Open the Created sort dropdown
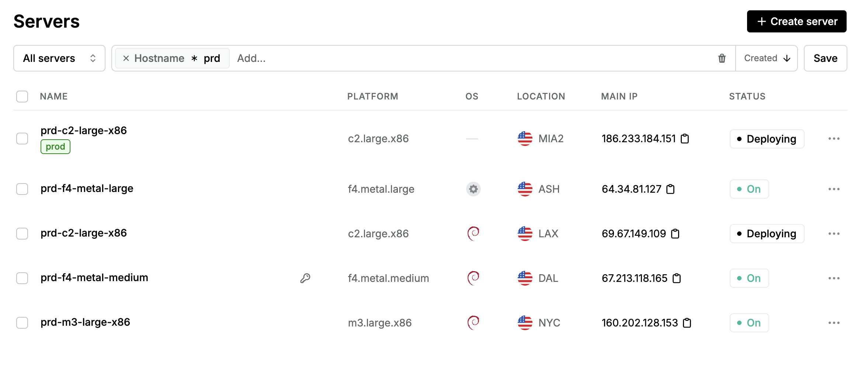 click(767, 58)
